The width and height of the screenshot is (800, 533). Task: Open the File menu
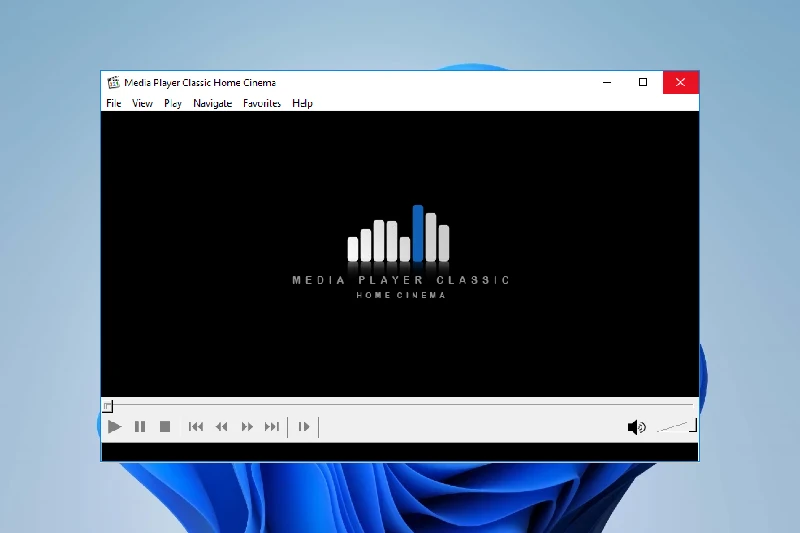click(x=113, y=104)
